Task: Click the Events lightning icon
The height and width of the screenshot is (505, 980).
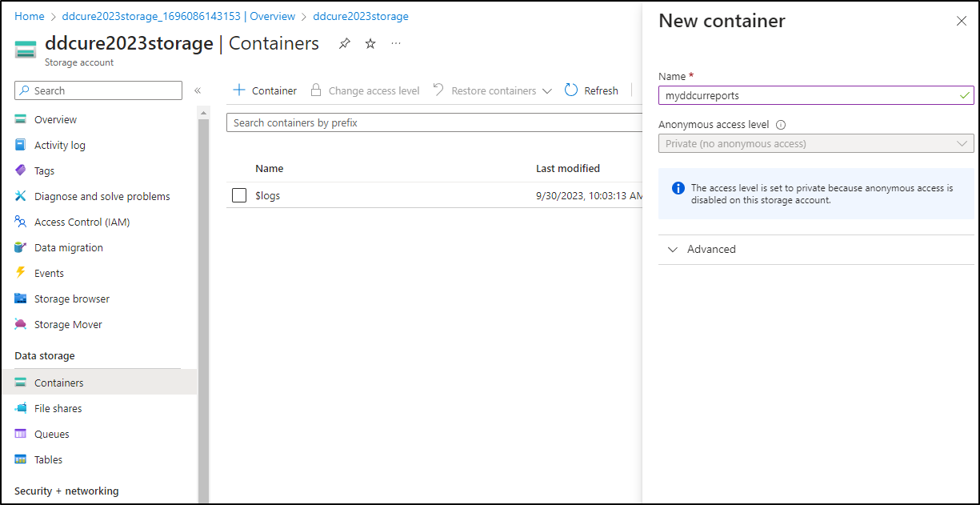Action: pyautogui.click(x=21, y=273)
